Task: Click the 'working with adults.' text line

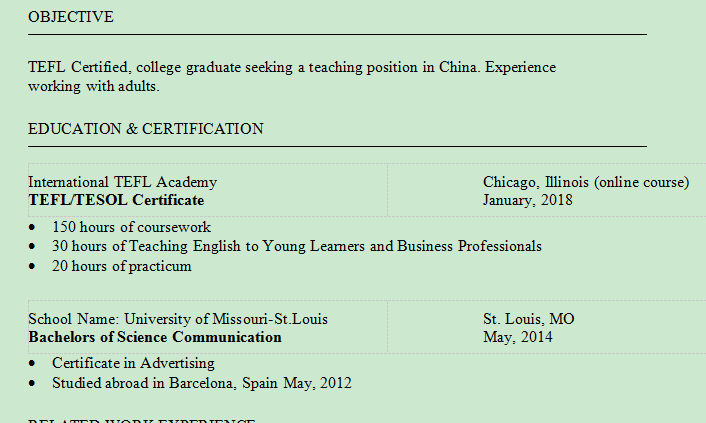Action: coord(94,86)
